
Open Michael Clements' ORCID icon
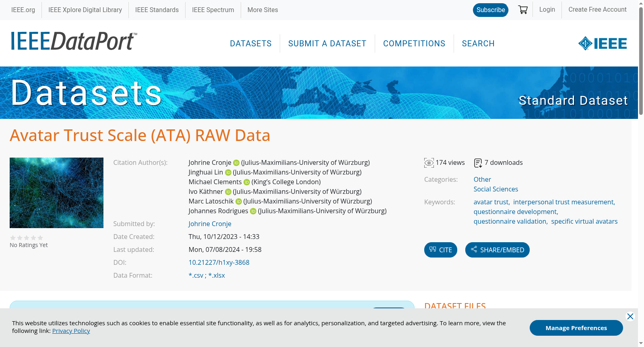(247, 182)
